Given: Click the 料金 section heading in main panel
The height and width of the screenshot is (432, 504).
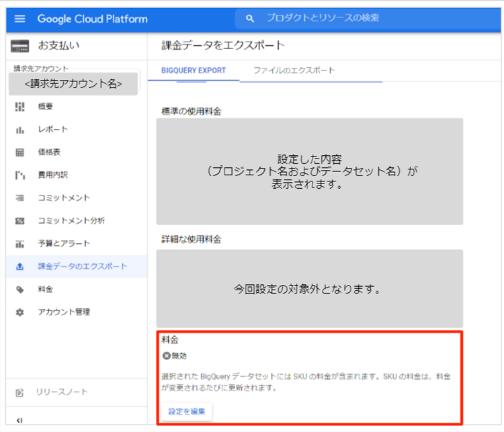Looking at the screenshot, I should click(170, 340).
